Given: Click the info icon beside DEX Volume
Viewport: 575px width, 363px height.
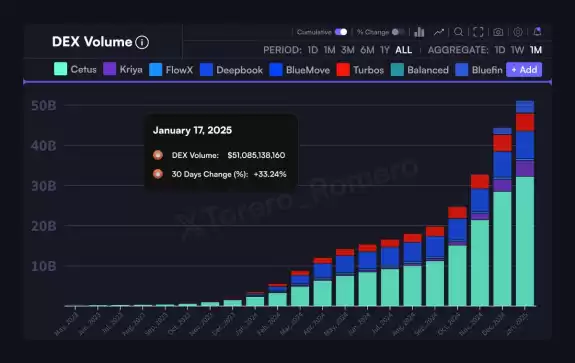Looking at the screenshot, I should click(x=142, y=43).
